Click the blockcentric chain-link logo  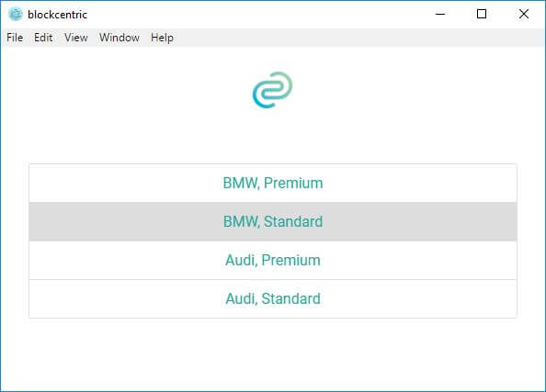click(272, 90)
